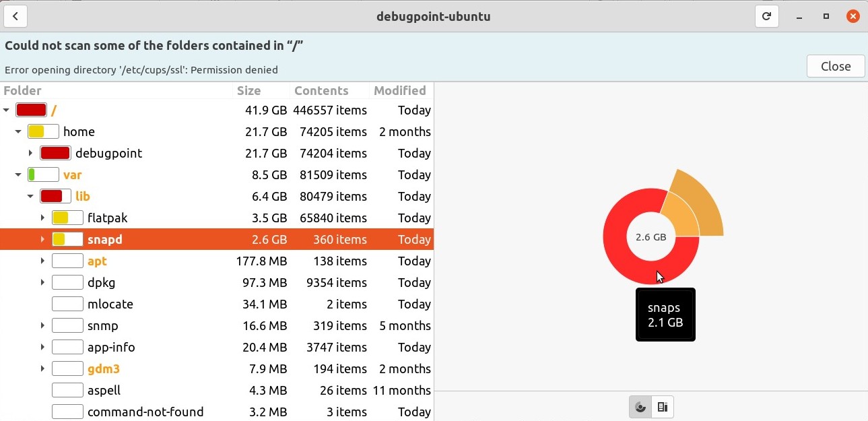Expand the dpkg folder
This screenshot has height=421, width=868.
42,282
